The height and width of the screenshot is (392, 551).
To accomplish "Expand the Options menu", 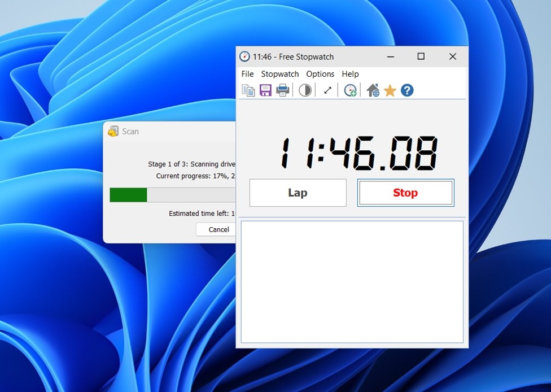I will click(x=320, y=74).
